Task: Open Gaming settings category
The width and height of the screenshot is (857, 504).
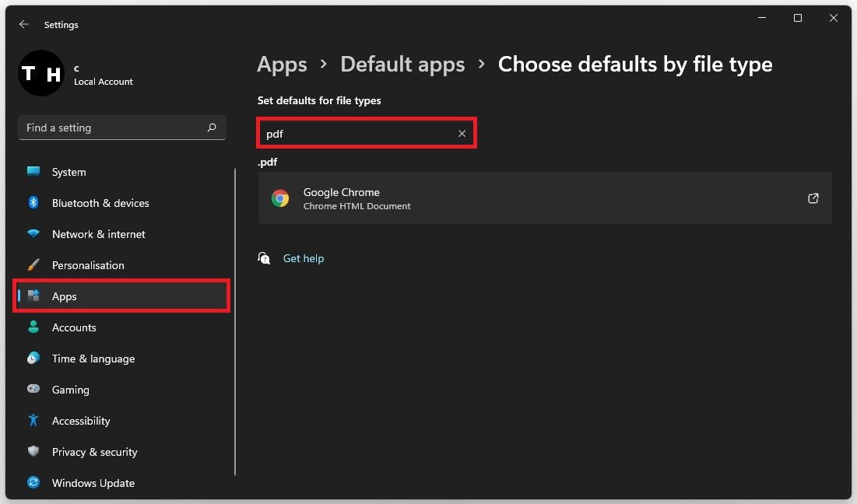Action: [70, 390]
